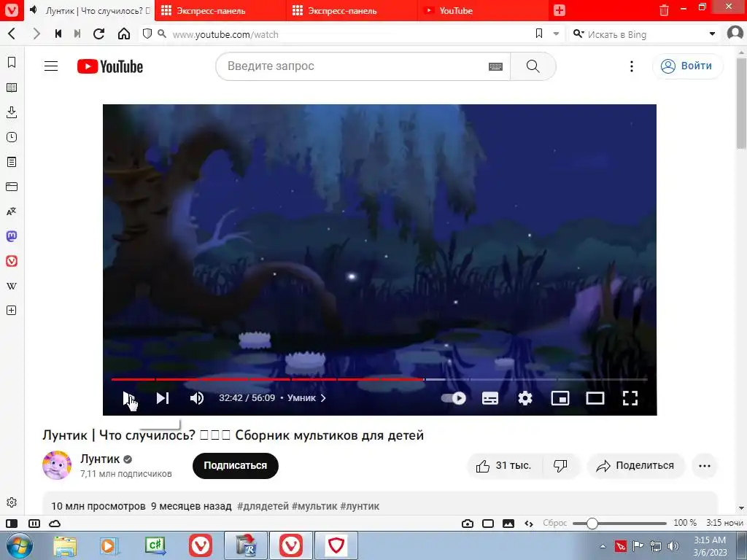Open the Notes panel in the sidebar
Screen dimensions: 747x560
tap(12, 162)
